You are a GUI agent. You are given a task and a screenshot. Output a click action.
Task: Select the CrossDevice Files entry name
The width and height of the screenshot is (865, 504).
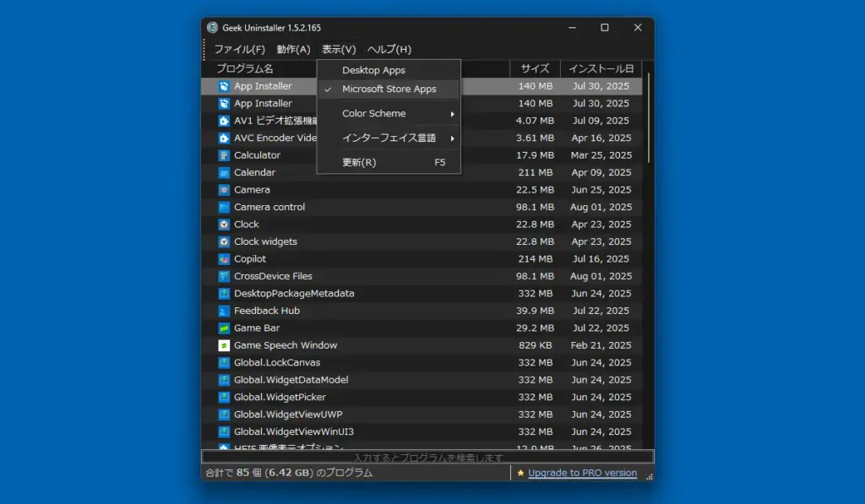click(273, 276)
